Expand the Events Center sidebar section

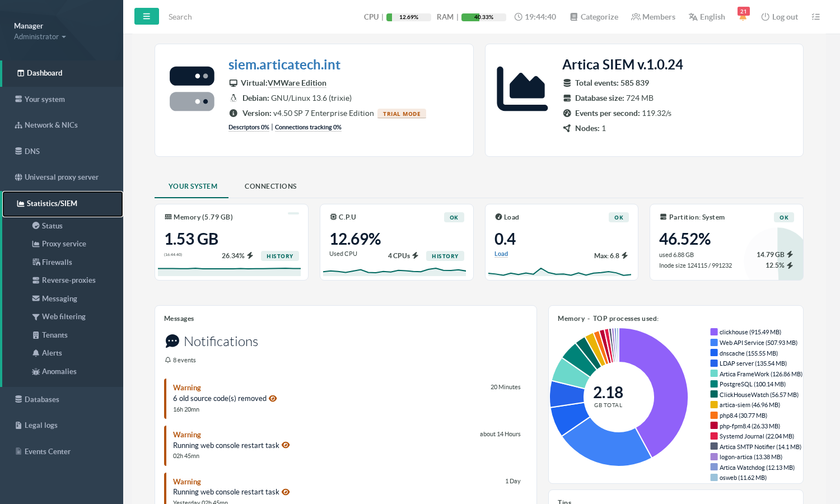(62, 451)
